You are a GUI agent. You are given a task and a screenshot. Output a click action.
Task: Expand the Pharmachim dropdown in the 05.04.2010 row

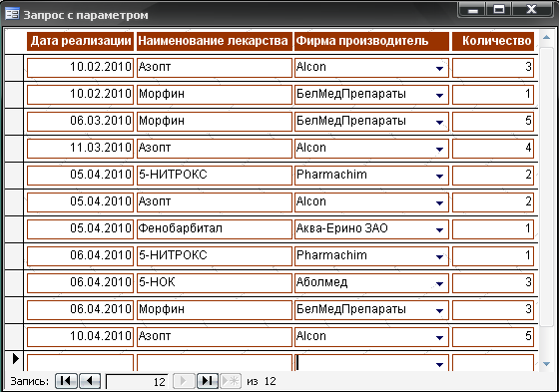pos(439,176)
